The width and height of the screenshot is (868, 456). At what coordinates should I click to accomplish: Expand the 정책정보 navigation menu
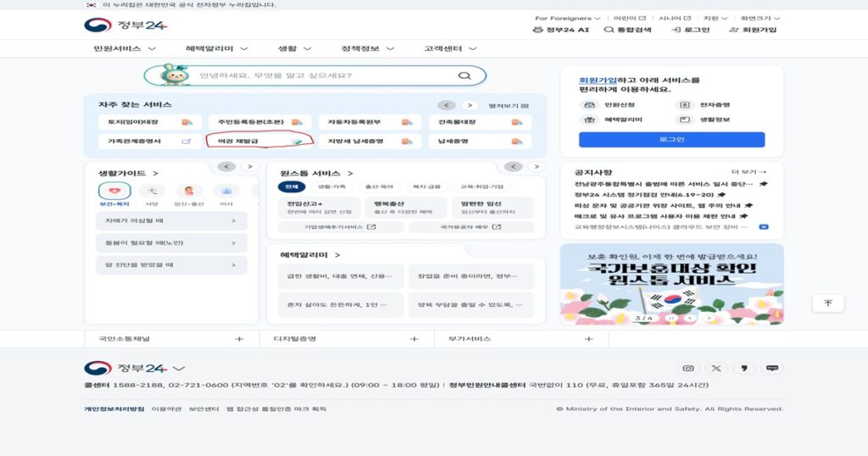[368, 48]
